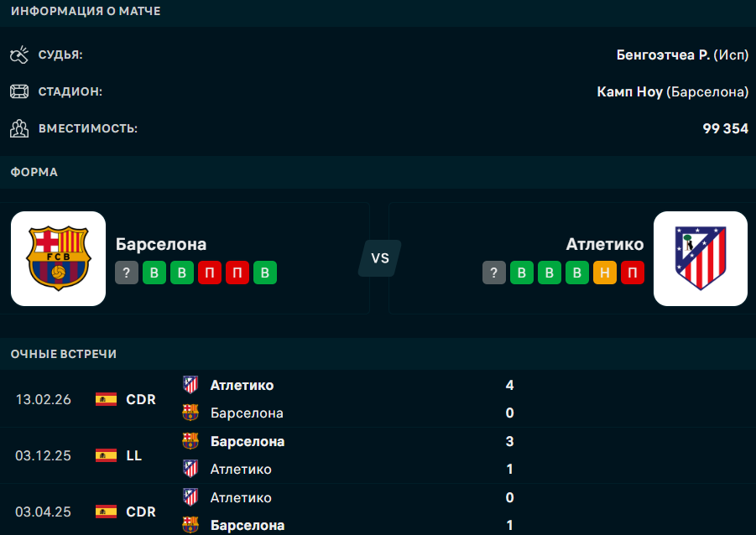Click the Spanish flag next to LL
Viewport: 756px width, 535px height.
[106, 455]
